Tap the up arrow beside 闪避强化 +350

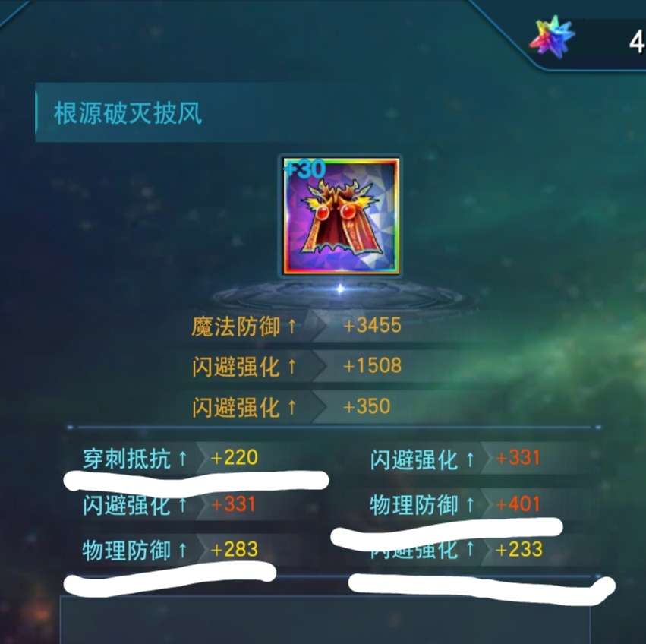point(291,407)
